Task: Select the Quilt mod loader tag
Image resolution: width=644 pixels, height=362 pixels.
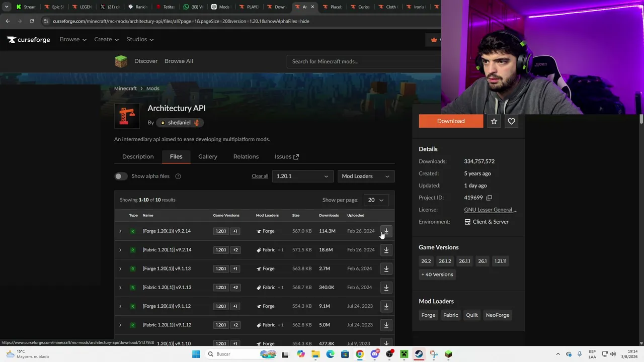Action: click(472, 315)
